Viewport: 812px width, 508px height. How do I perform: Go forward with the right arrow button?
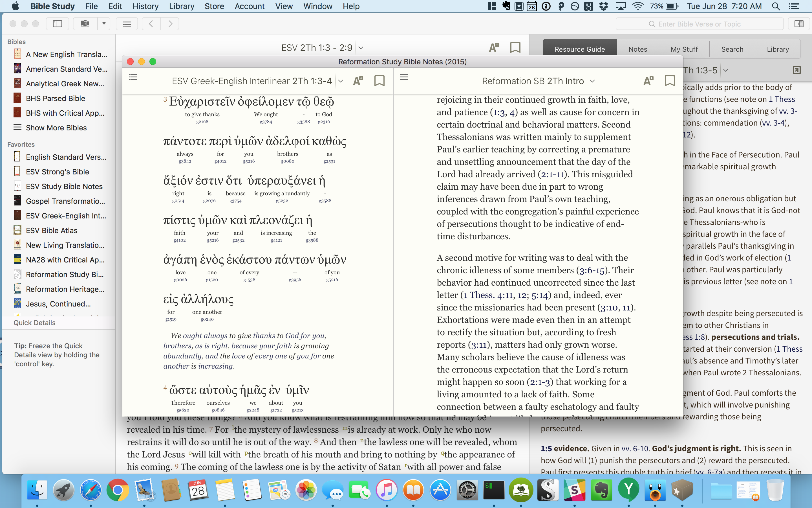click(170, 24)
